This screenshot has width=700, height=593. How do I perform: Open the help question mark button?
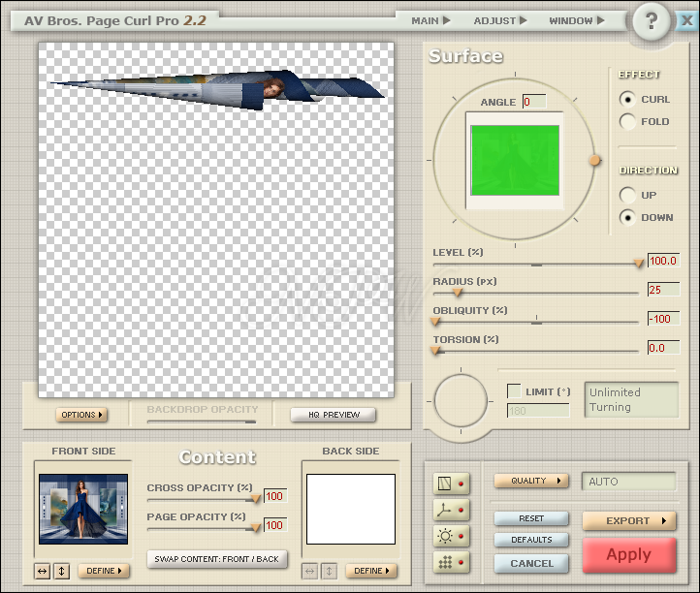click(x=652, y=20)
